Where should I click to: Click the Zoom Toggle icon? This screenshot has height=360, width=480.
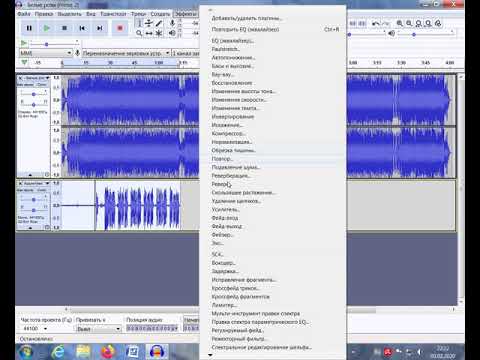point(438,23)
